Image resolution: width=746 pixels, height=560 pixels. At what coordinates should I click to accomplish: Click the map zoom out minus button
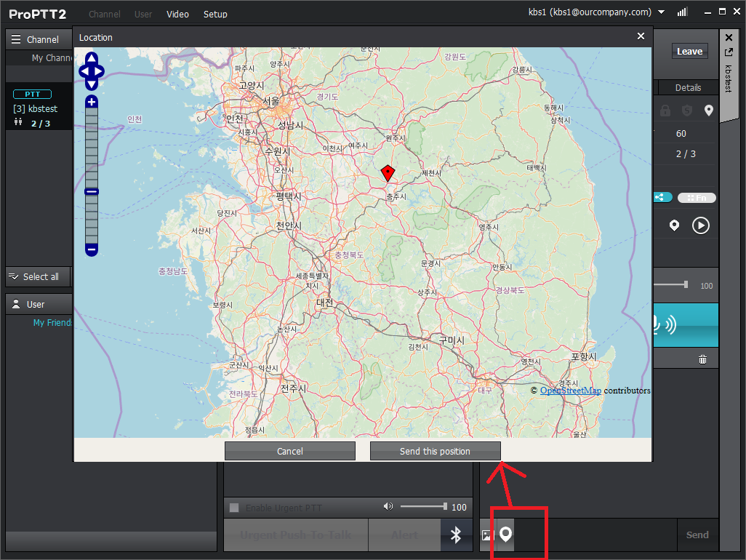(92, 249)
